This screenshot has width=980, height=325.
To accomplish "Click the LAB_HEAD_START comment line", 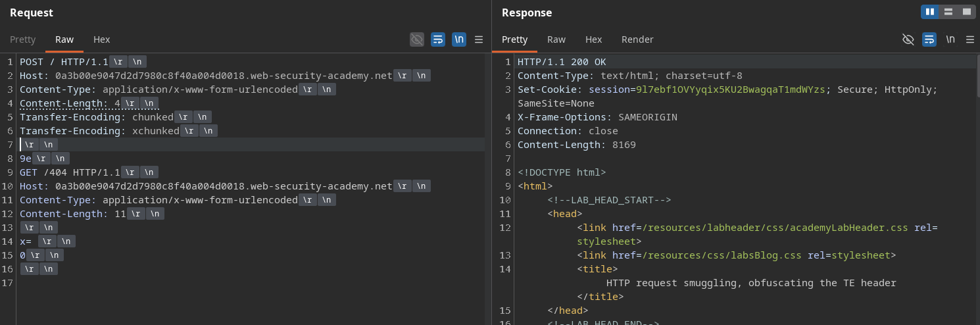I will (609, 200).
